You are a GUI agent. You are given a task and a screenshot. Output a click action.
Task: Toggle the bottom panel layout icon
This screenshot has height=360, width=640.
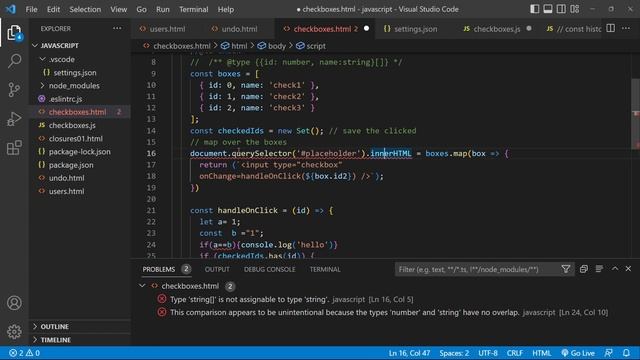pyautogui.click(x=548, y=9)
